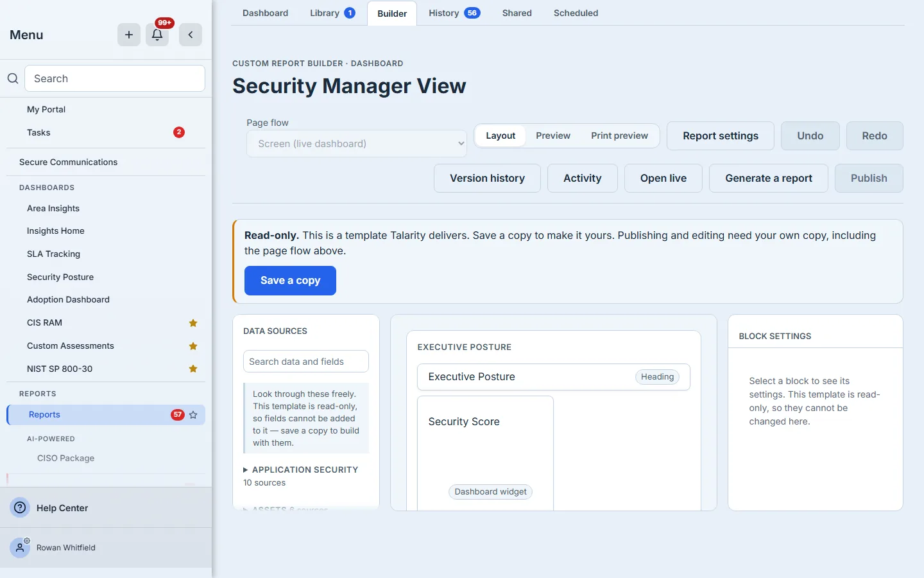Open Version history

point(487,179)
